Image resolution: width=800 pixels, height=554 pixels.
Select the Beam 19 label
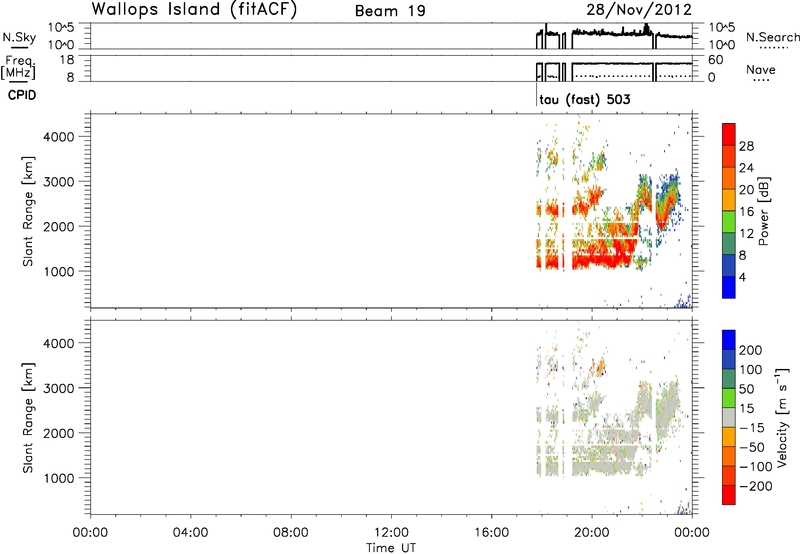390,11
